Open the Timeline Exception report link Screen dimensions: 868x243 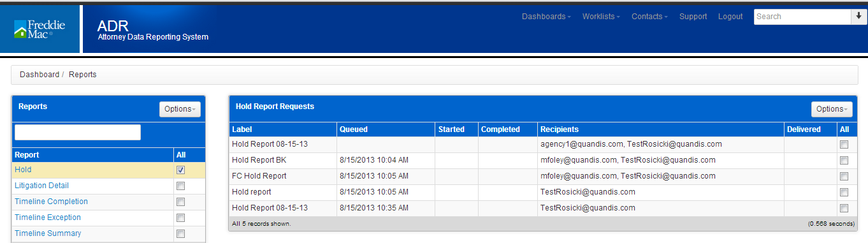(x=48, y=217)
